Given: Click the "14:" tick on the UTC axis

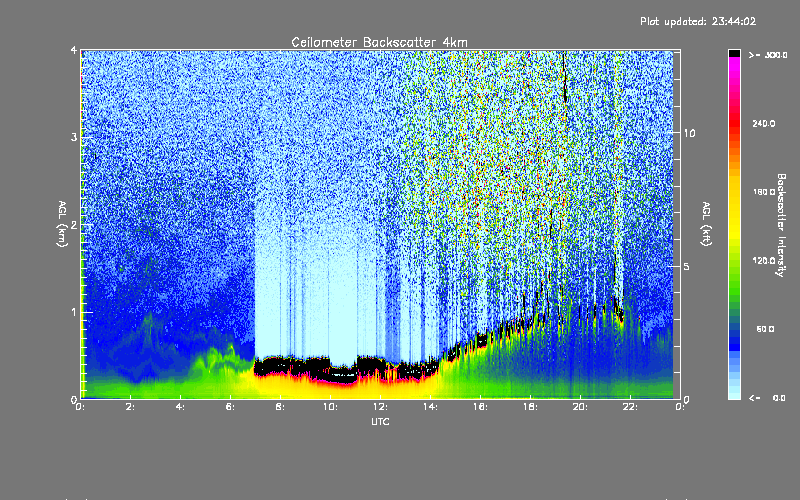Looking at the screenshot, I should click(x=430, y=407).
